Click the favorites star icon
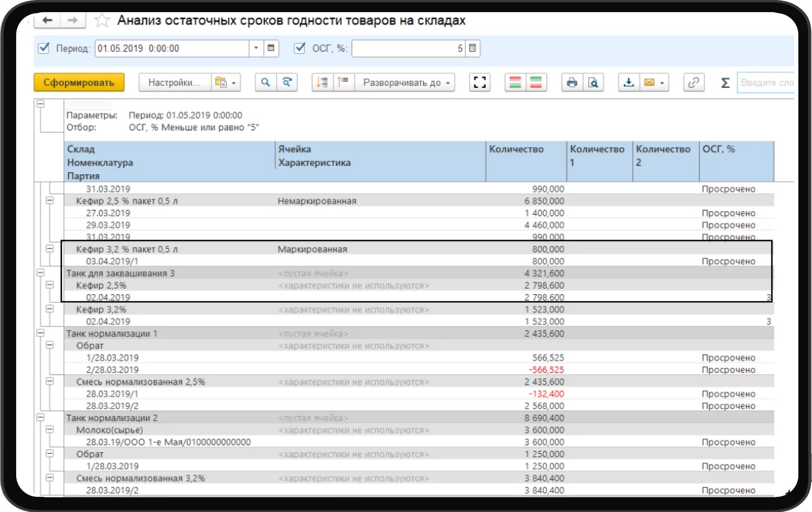This screenshot has width=812, height=512. click(102, 20)
